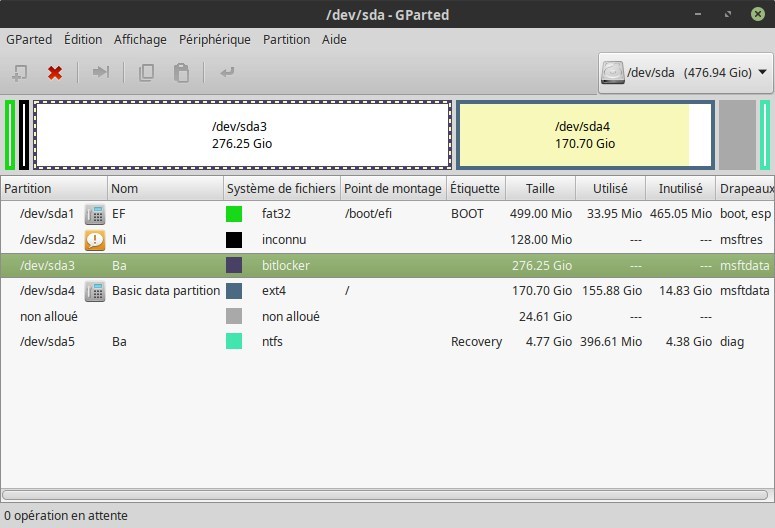Image resolution: width=775 pixels, height=528 pixels.
Task: Click the green fat32 color swatch
Action: (x=234, y=214)
